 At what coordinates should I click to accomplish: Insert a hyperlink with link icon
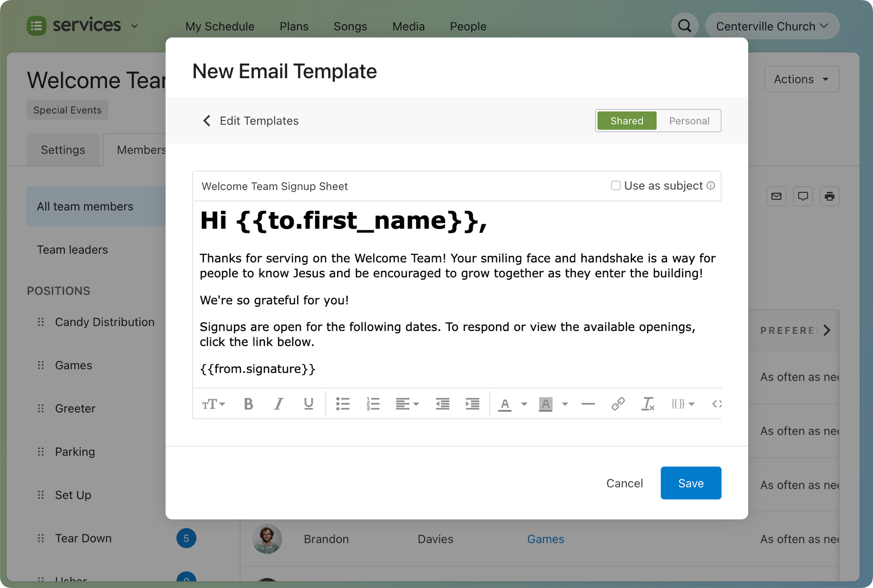tap(618, 404)
